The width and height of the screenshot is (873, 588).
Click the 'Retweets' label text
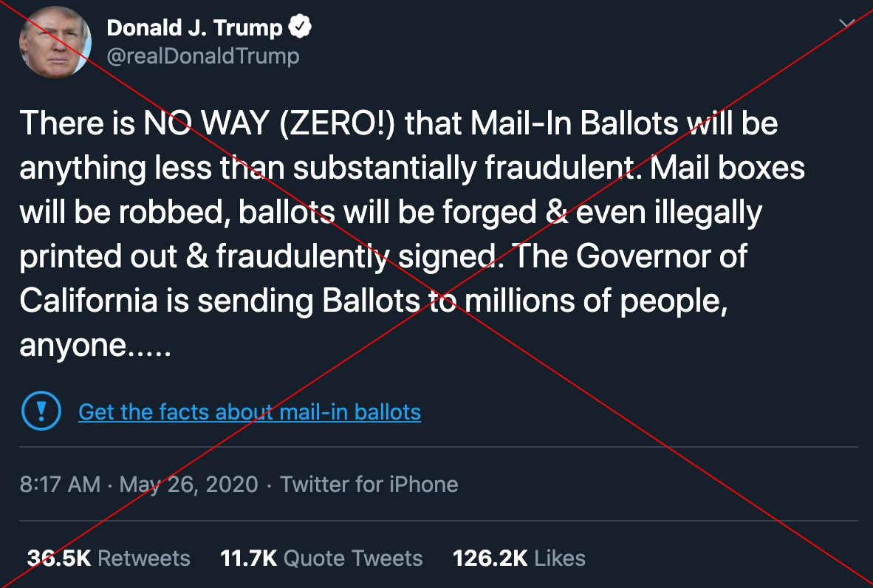(144, 558)
